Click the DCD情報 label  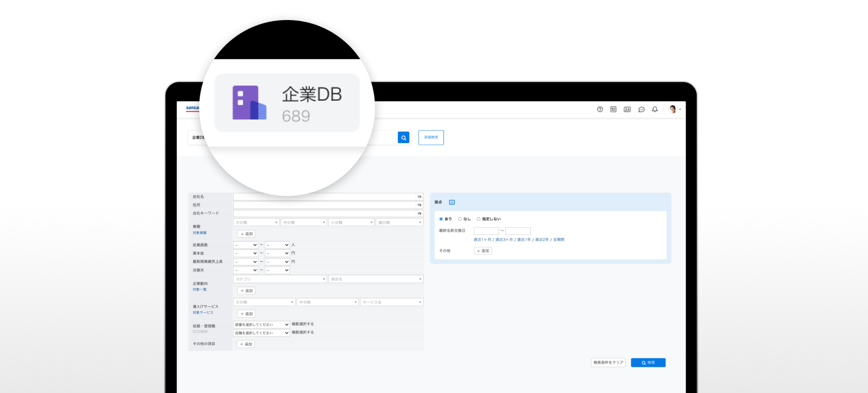[200, 331]
